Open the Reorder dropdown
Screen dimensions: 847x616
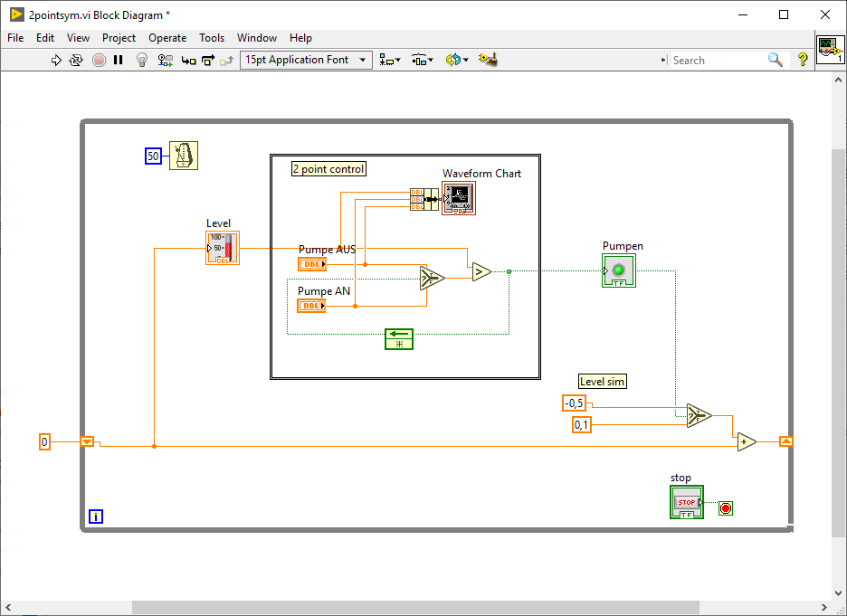pos(457,60)
